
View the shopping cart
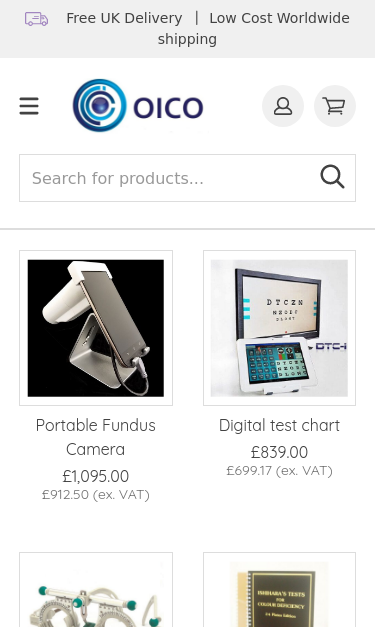tap(335, 106)
